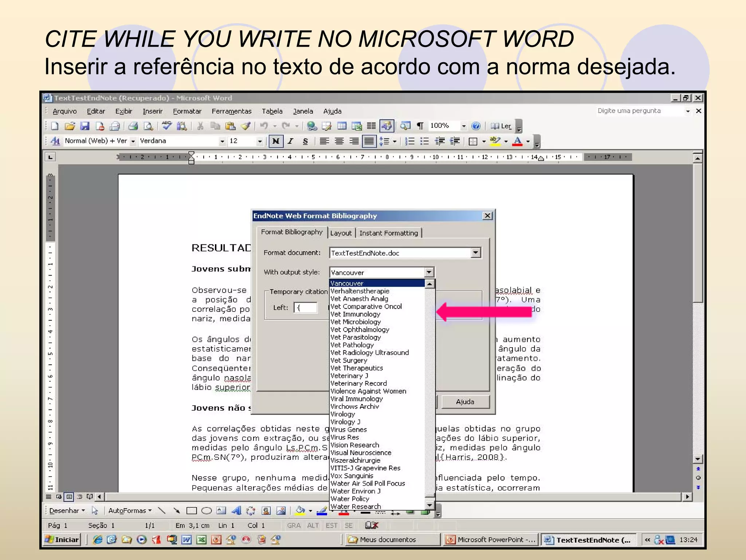Click the Highlight color marker icon
Image resolution: width=746 pixels, height=560 pixels.
(x=495, y=141)
